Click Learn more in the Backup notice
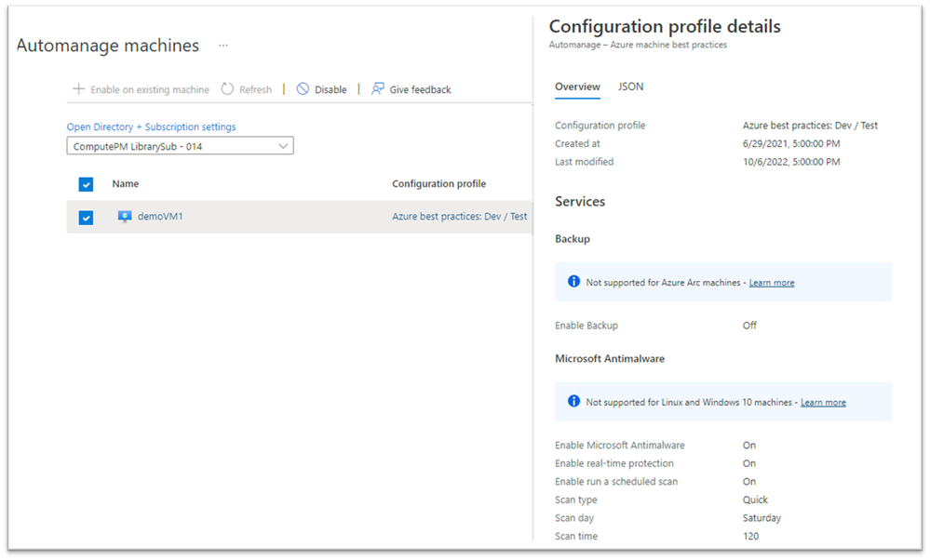This screenshot has height=560, width=930. pyautogui.click(x=772, y=283)
